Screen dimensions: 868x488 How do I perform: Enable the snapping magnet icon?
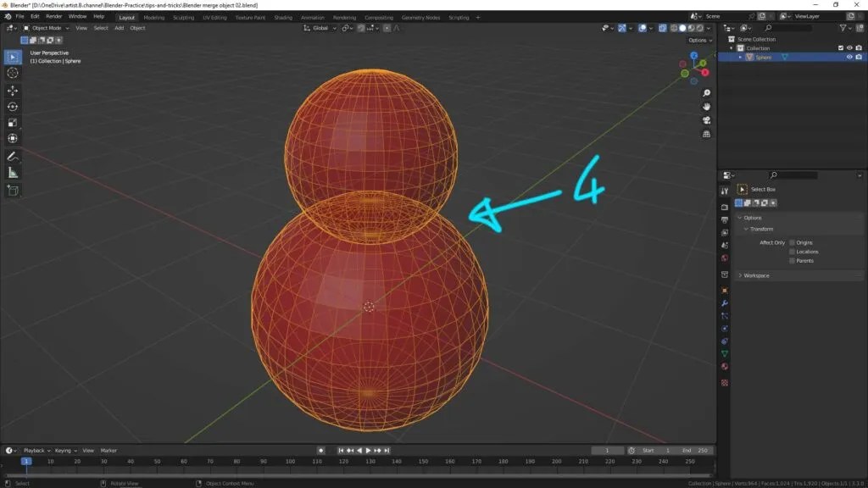pyautogui.click(x=359, y=28)
